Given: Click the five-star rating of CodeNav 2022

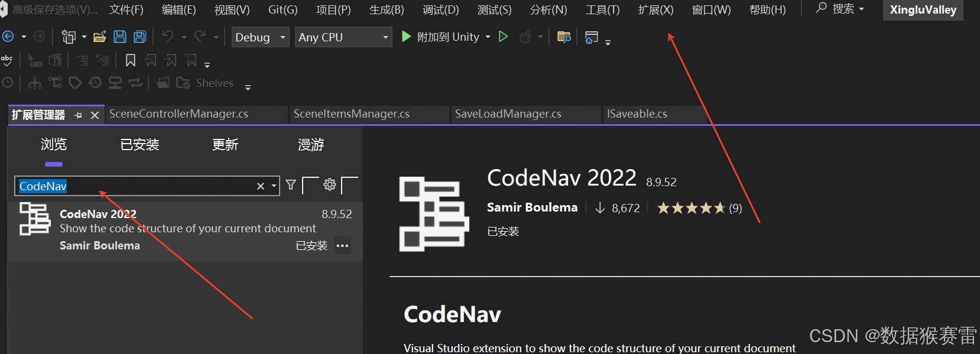Looking at the screenshot, I should point(691,208).
